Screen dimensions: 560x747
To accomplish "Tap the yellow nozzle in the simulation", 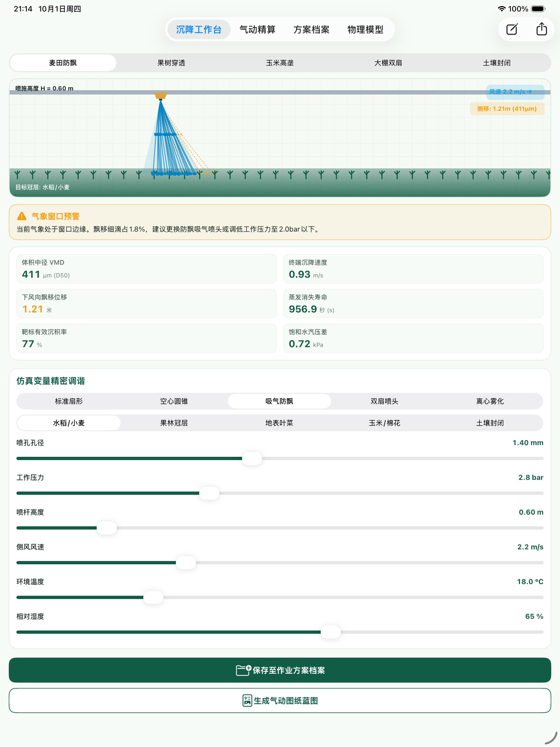I will pyautogui.click(x=161, y=96).
